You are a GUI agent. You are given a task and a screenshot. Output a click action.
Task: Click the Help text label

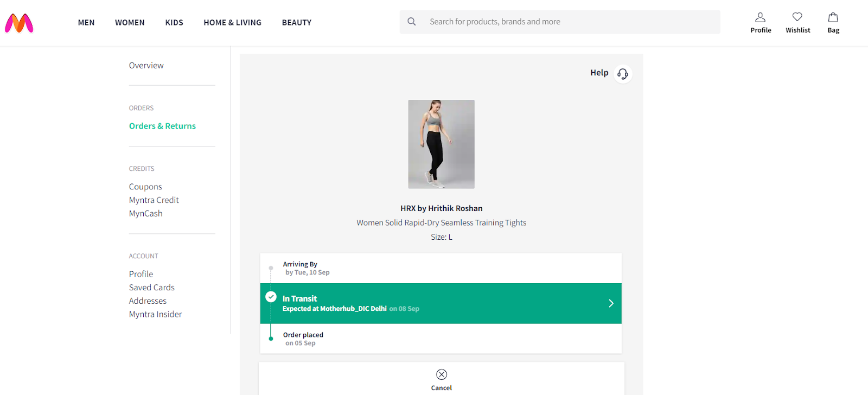click(x=599, y=73)
